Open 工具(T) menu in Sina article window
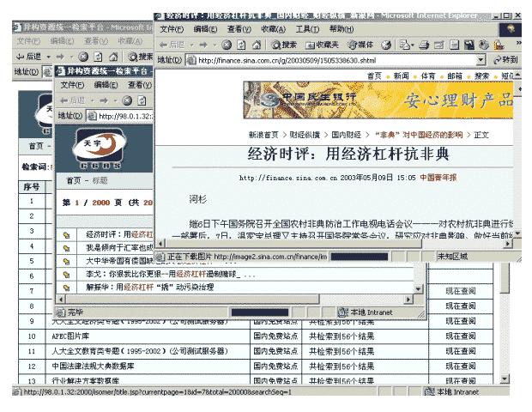532x412 pixels. (x=307, y=29)
